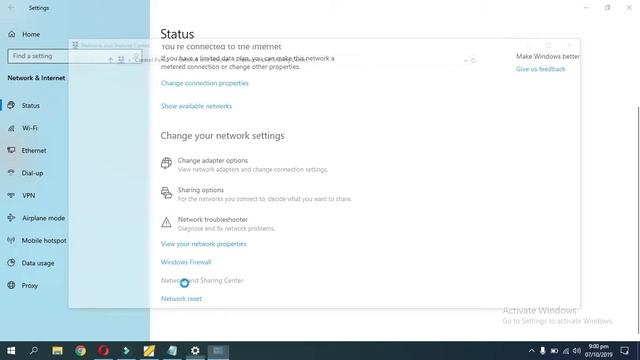Click the microphone tray icon
Image resolution: width=640 pixels, height=360 pixels.
542,351
